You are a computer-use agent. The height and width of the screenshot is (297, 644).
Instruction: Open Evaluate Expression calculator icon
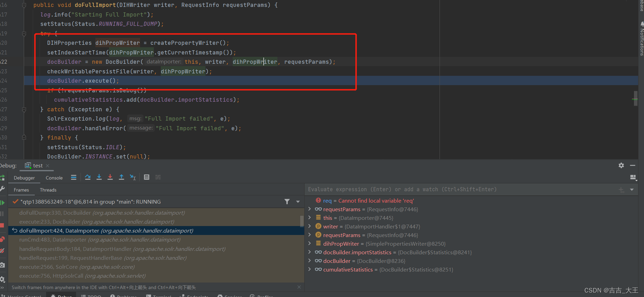147,177
